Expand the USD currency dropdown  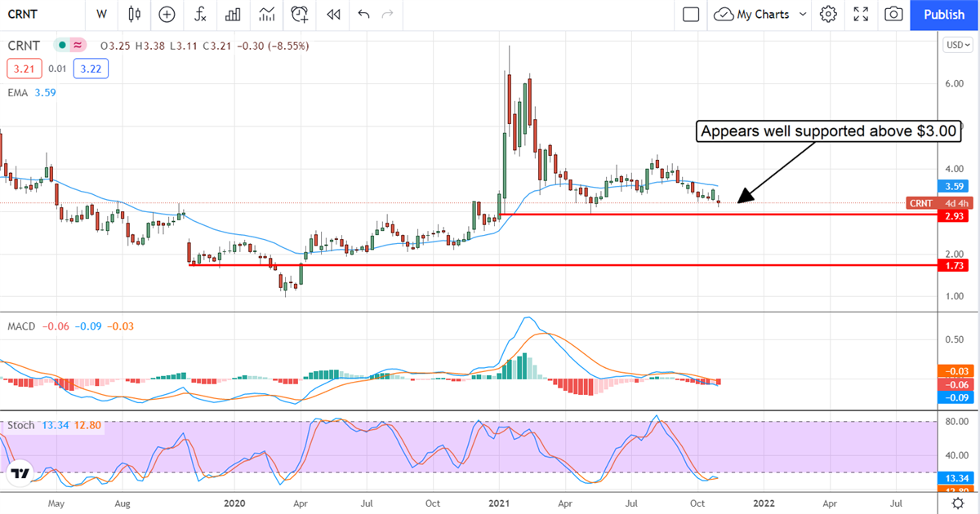click(955, 45)
